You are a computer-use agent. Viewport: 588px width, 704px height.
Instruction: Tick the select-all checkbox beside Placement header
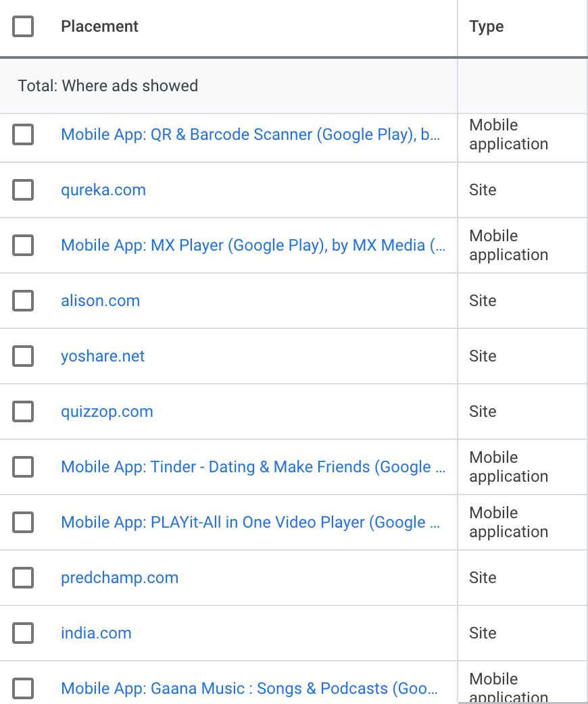click(23, 26)
